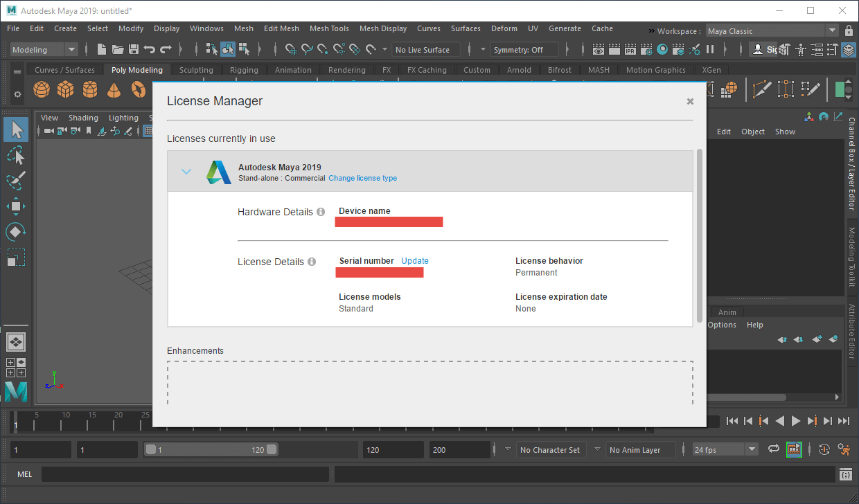Toggle select by component type mode
Screen dimensions: 859x504
pos(244,49)
